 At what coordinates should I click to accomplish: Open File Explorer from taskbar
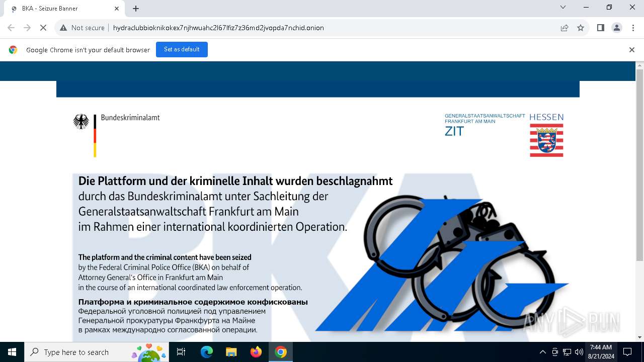click(x=231, y=352)
